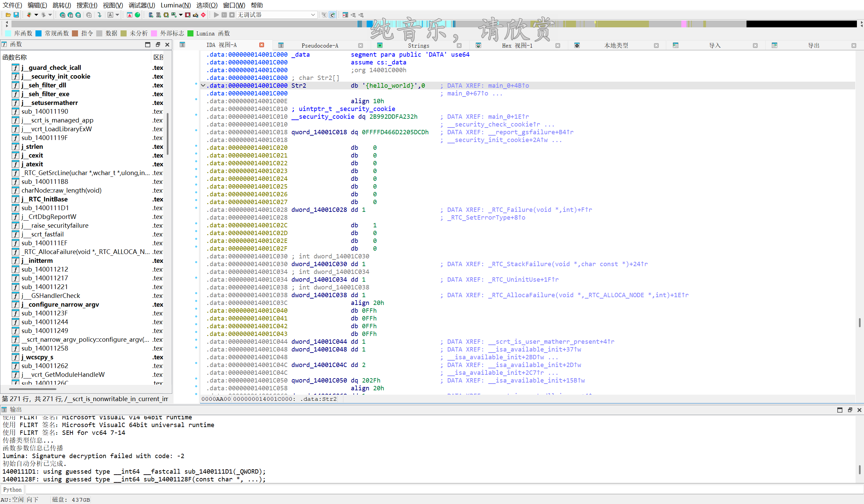This screenshot has height=504, width=864.
Task: Click the red upward triangle icon
Action: [x=130, y=15]
